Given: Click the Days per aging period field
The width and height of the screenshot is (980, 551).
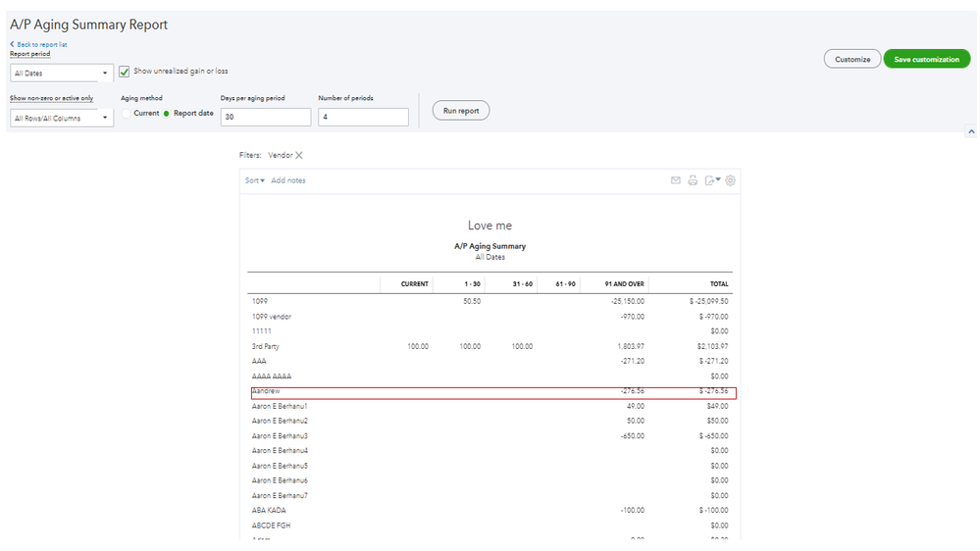Looking at the screenshot, I should point(266,117).
